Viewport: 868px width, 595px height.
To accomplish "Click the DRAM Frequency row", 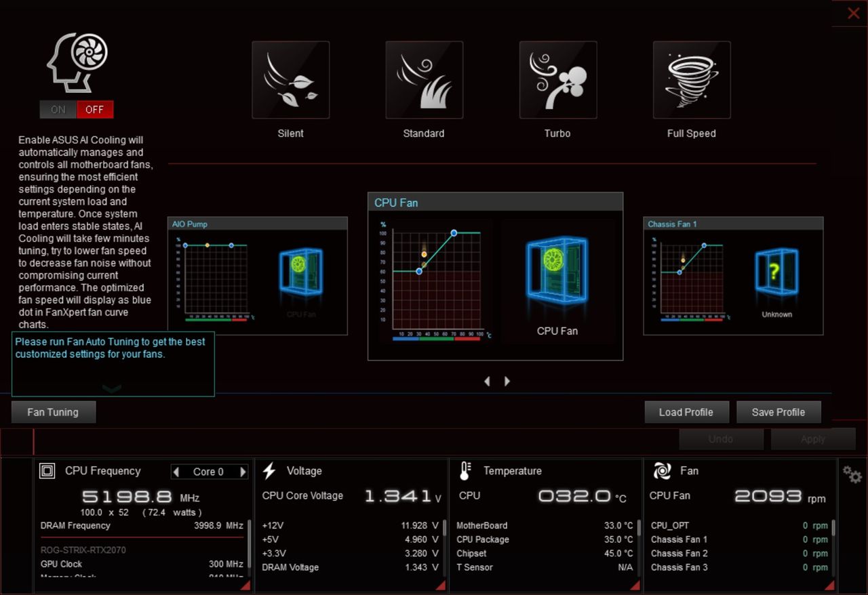I will (x=142, y=526).
